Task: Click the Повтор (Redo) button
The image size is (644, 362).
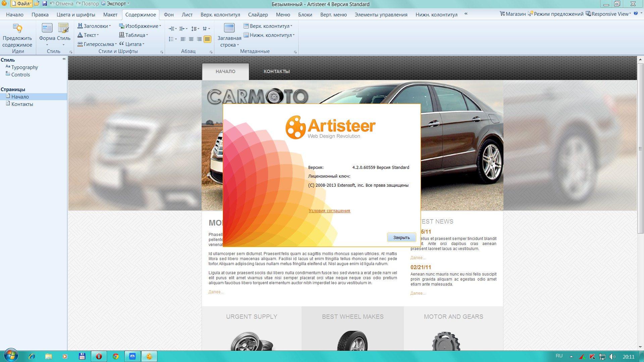Action: click(x=88, y=4)
